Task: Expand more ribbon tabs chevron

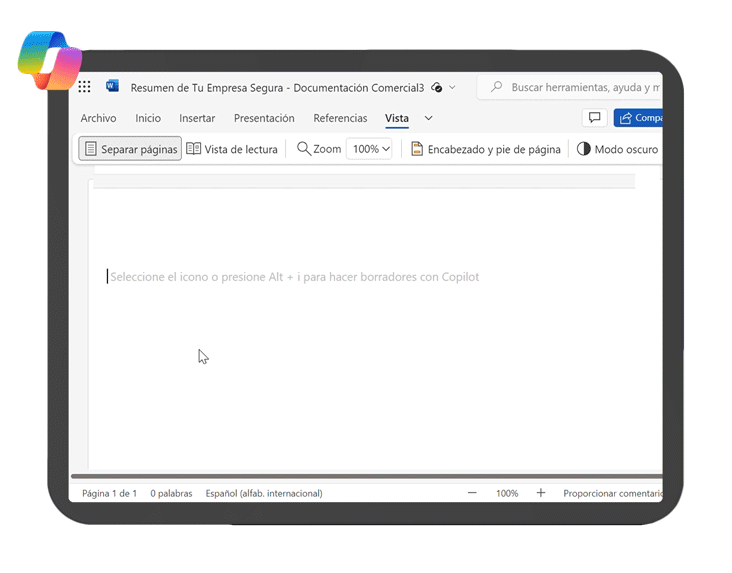Action: 429,118
